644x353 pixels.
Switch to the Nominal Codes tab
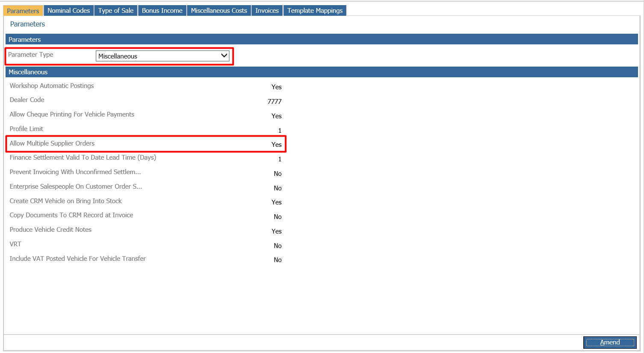click(x=69, y=11)
